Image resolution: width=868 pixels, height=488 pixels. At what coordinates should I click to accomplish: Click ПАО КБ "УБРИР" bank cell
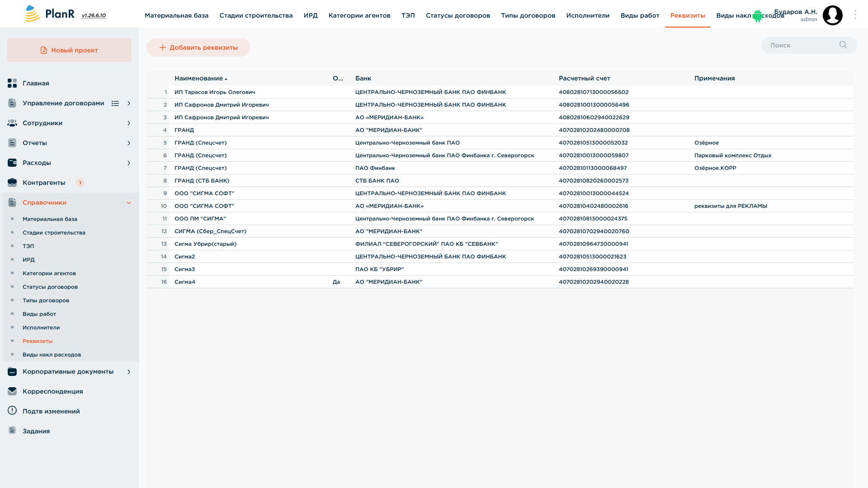[379, 269]
